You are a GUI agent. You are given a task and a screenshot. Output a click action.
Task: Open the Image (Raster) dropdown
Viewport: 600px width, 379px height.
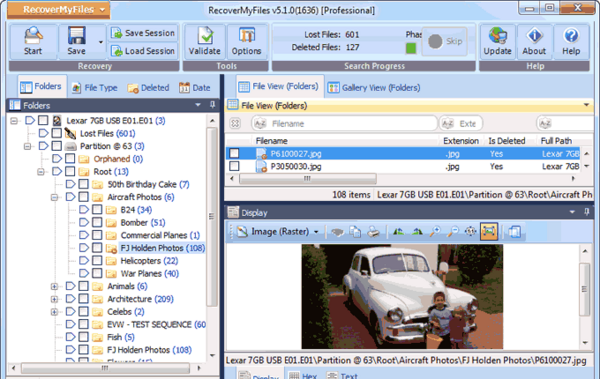click(x=316, y=232)
